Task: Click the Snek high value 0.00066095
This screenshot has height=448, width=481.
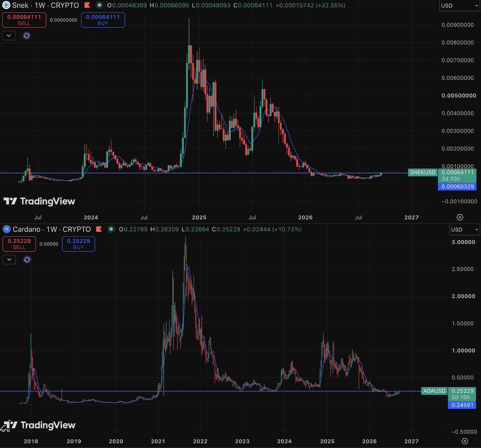Action: tap(172, 6)
